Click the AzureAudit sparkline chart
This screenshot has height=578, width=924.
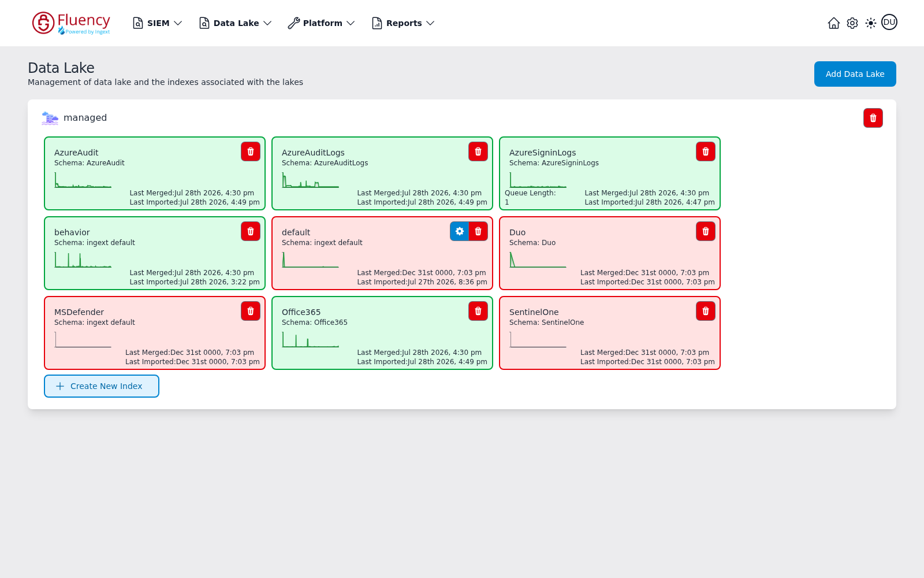click(x=83, y=180)
